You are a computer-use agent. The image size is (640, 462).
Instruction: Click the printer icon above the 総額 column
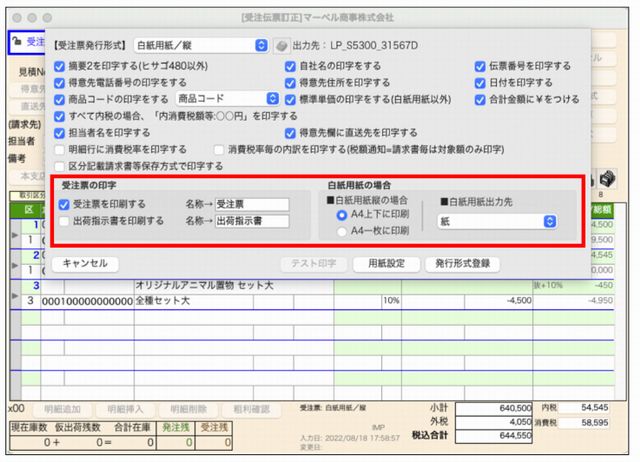[x=606, y=176]
